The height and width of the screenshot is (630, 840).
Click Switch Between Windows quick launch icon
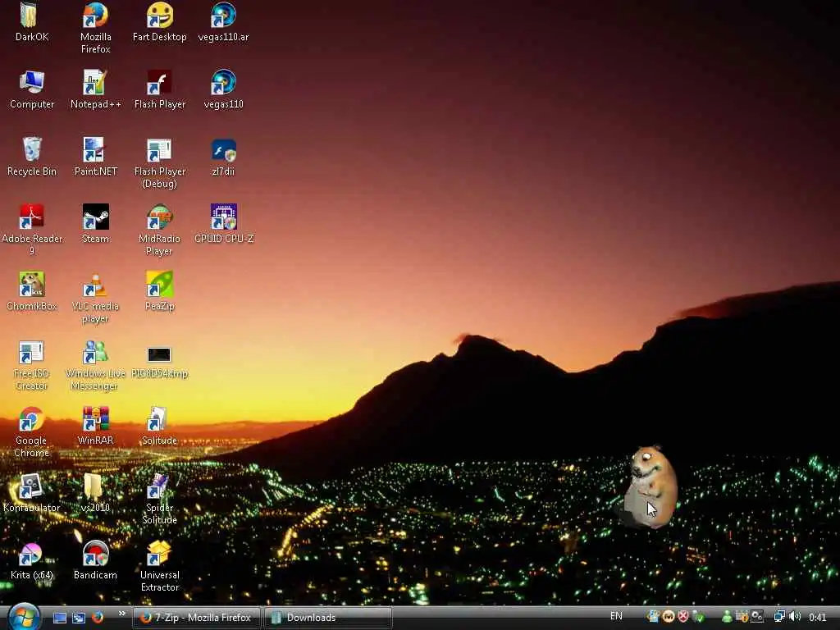79,618
